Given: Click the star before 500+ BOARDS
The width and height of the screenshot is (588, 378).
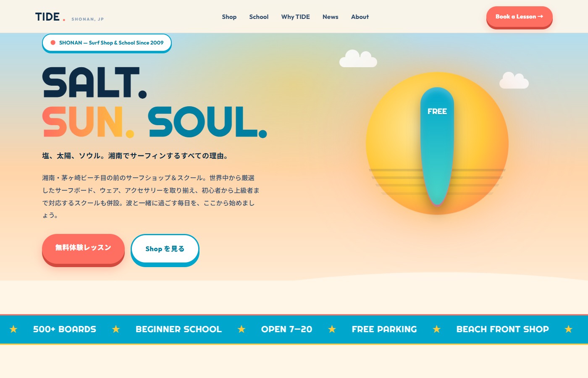Looking at the screenshot, I should point(13,329).
